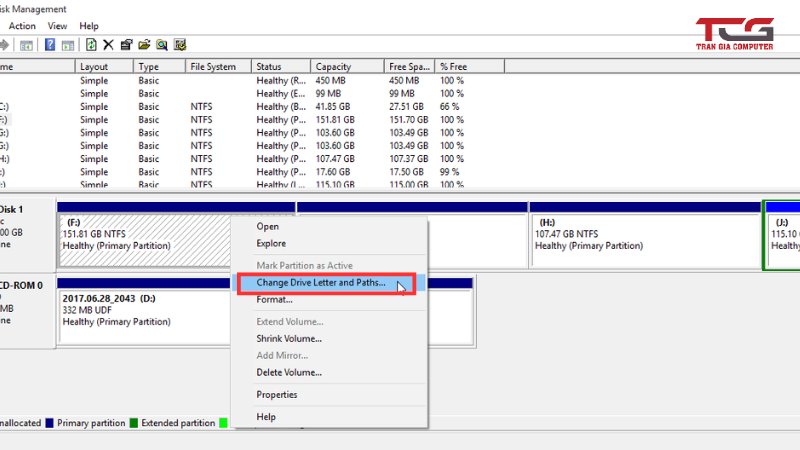Open the Help menu in menu bar
800x450 pixels.
pyautogui.click(x=89, y=26)
